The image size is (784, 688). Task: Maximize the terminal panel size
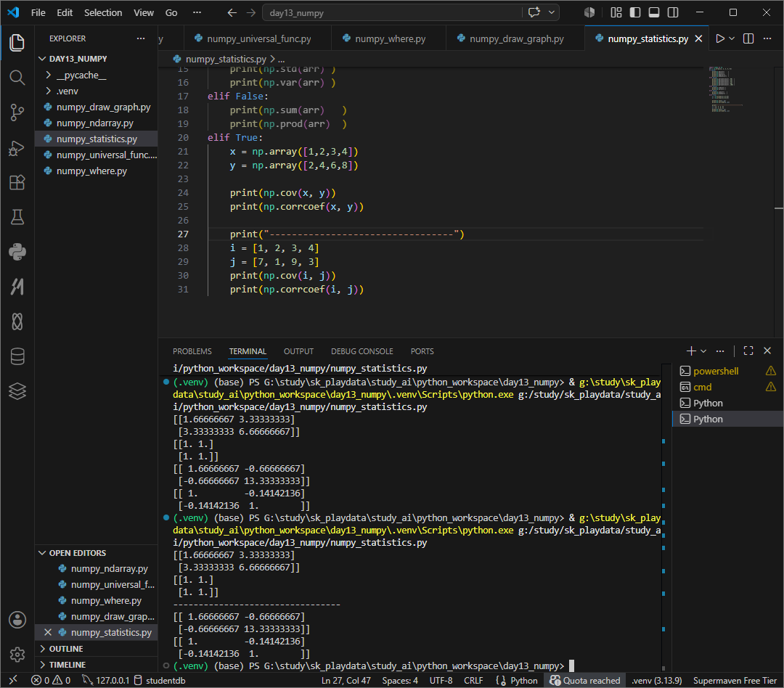[x=748, y=351]
